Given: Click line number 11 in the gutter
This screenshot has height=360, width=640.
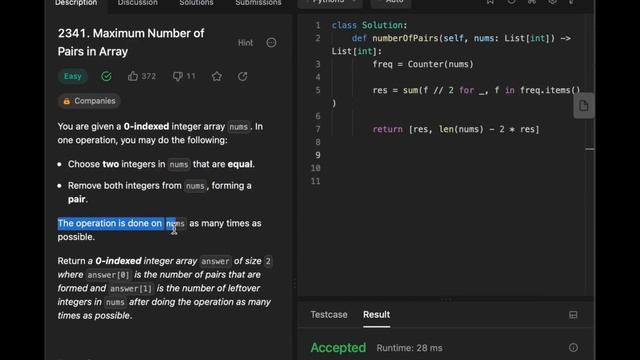Looking at the screenshot, I should tap(316, 181).
